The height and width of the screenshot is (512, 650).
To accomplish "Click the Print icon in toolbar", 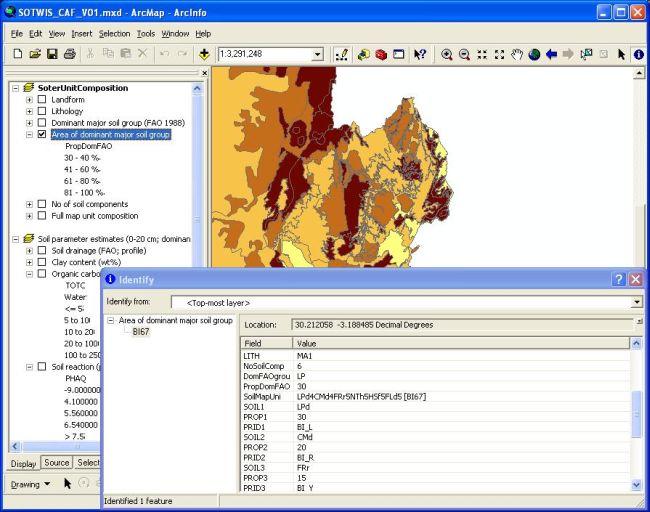I will point(70,54).
